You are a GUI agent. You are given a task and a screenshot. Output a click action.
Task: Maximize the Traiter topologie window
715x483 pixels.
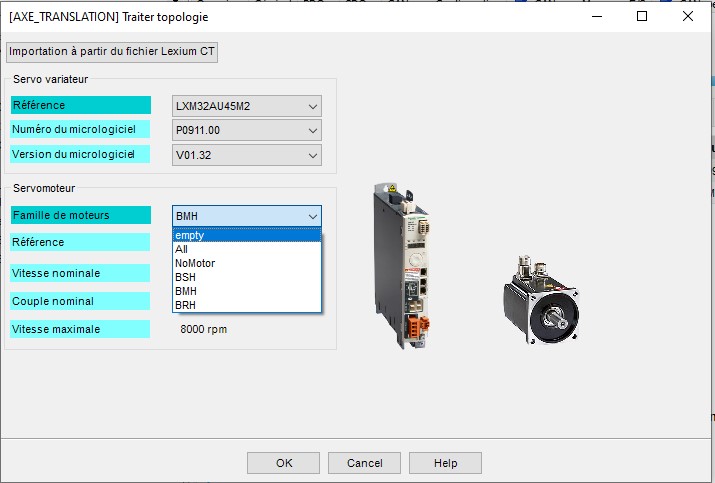[642, 16]
